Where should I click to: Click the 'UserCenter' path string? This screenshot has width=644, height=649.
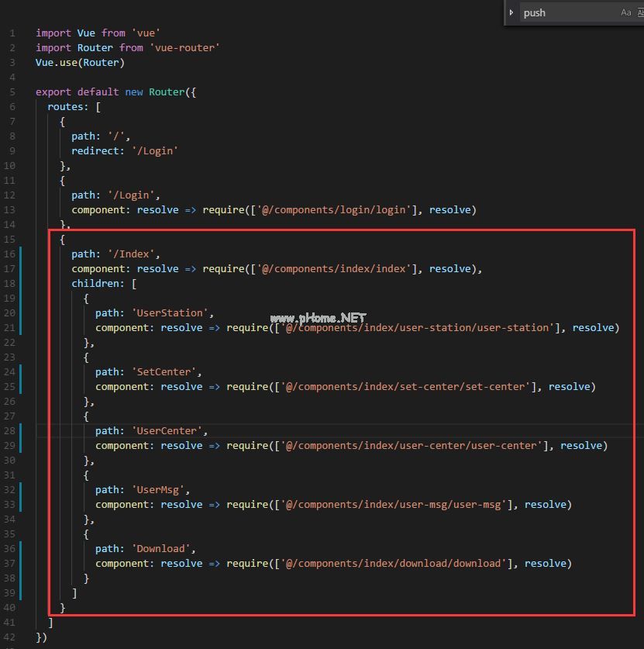167,431
